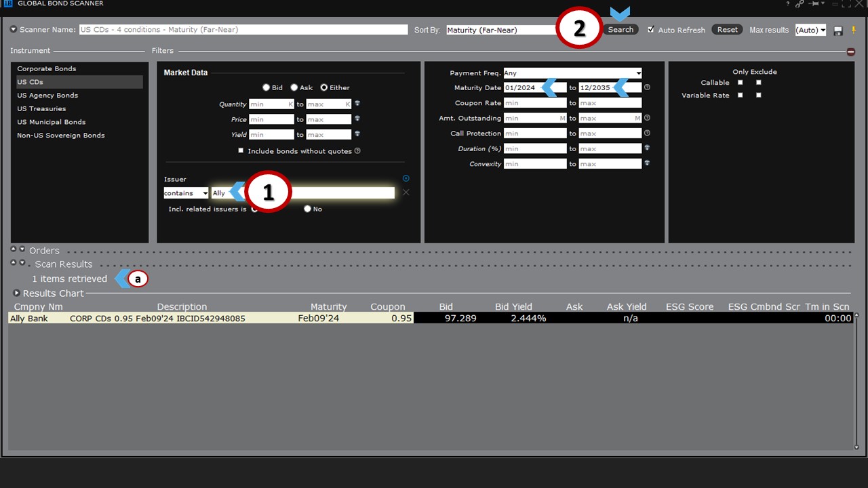
Task: Click the icon beside Quantity max field
Action: (357, 104)
